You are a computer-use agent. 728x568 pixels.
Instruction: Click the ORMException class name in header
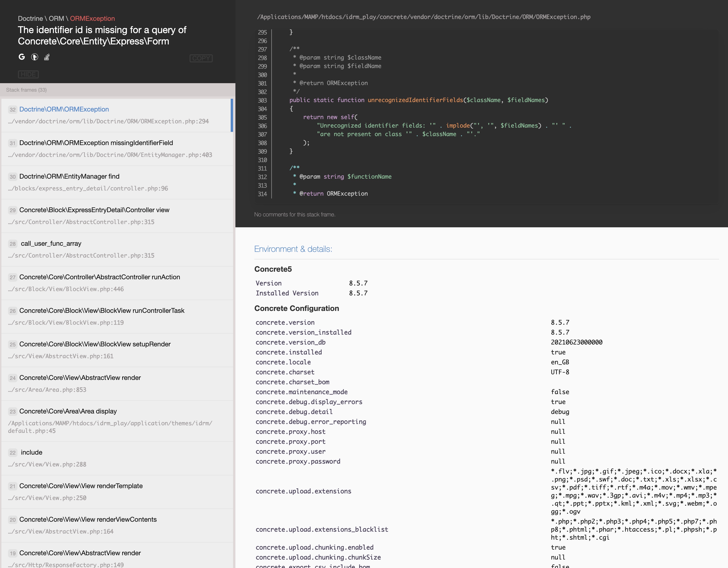(x=92, y=19)
